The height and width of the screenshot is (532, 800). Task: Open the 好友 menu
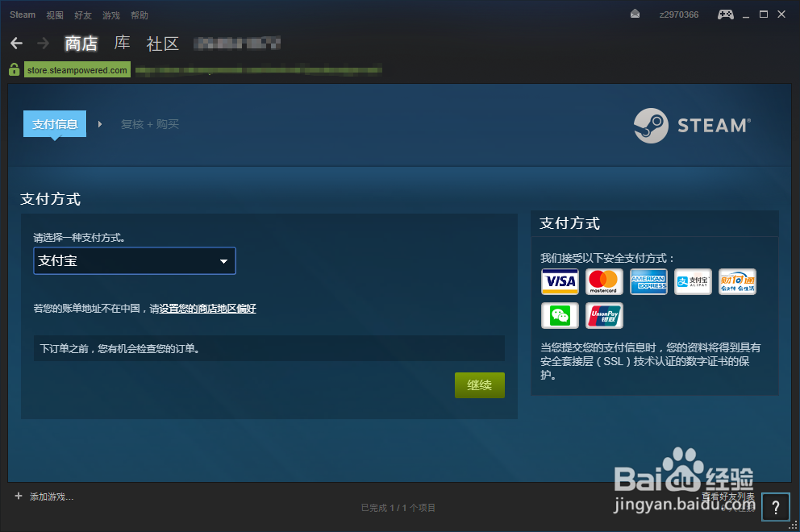pos(82,15)
